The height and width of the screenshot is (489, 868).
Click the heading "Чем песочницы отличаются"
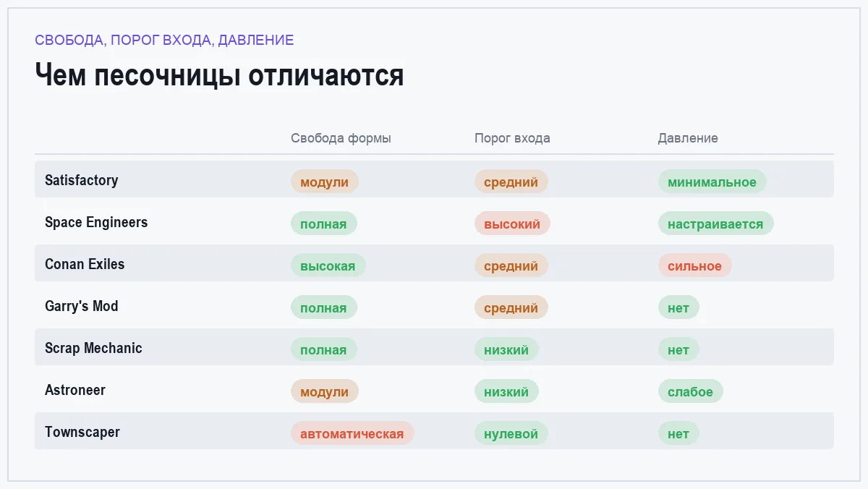219,75
